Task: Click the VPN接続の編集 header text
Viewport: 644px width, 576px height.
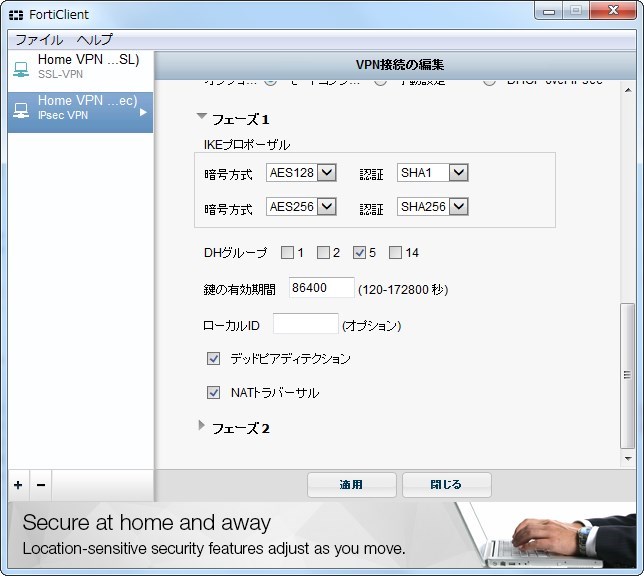Action: coord(400,65)
